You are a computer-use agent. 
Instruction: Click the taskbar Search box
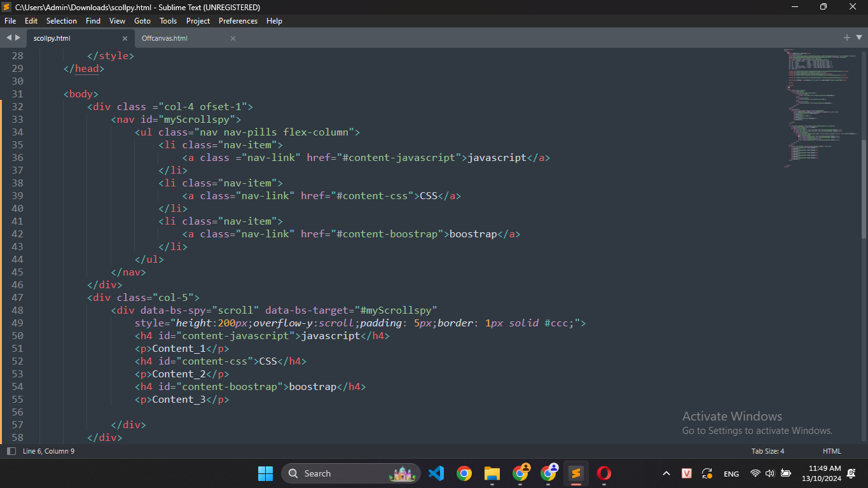(351, 473)
